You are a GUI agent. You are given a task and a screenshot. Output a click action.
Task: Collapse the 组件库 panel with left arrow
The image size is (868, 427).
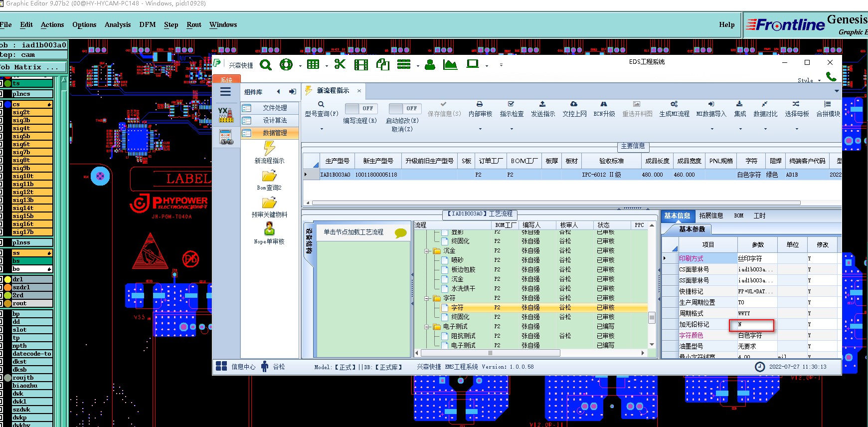(x=278, y=92)
